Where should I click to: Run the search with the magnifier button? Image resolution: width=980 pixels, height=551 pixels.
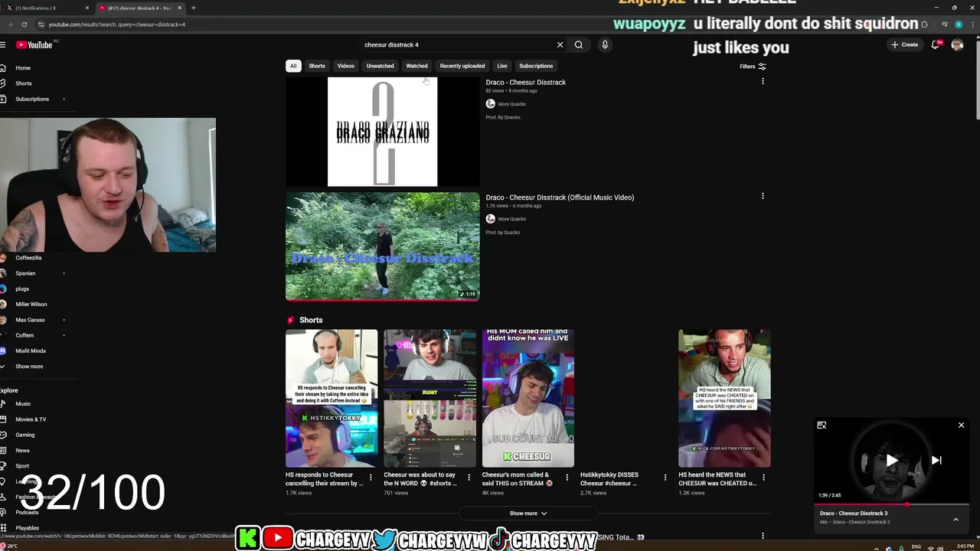[579, 44]
